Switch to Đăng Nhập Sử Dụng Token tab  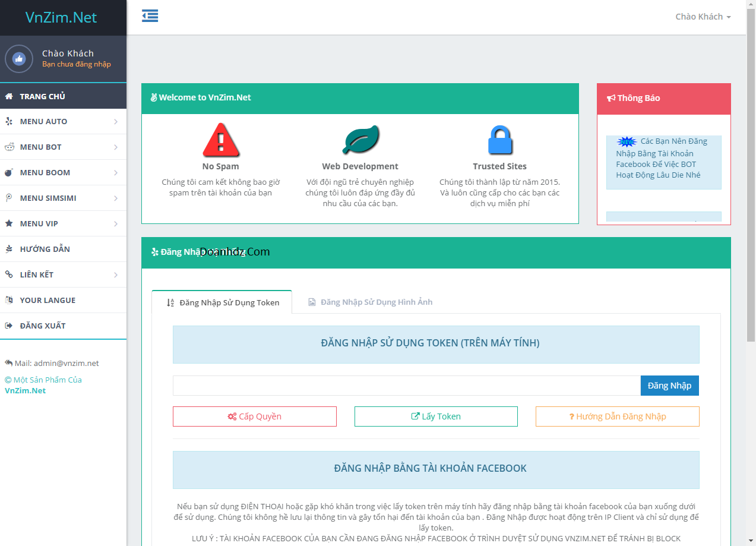point(222,302)
